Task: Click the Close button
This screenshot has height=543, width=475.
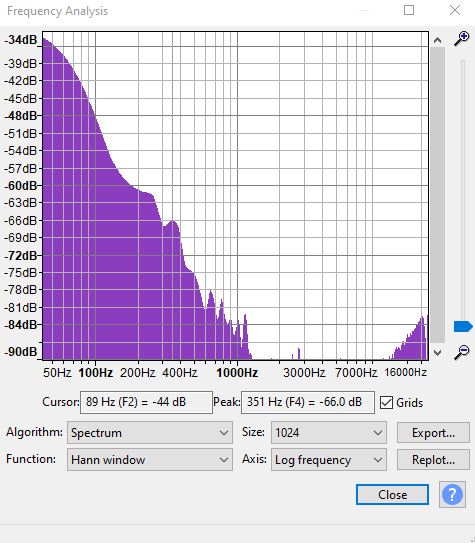Action: pos(392,495)
